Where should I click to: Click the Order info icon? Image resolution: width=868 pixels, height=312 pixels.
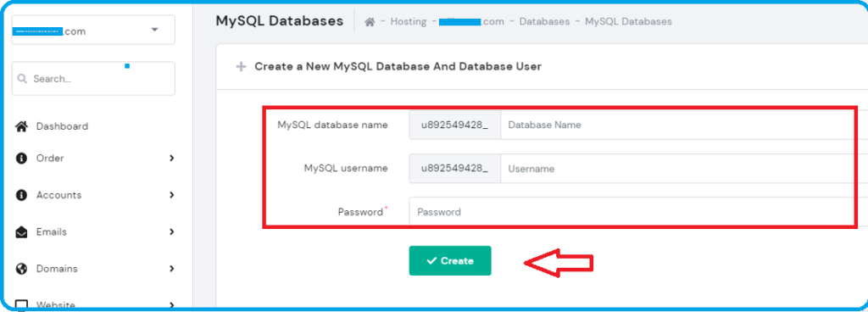[x=21, y=159]
